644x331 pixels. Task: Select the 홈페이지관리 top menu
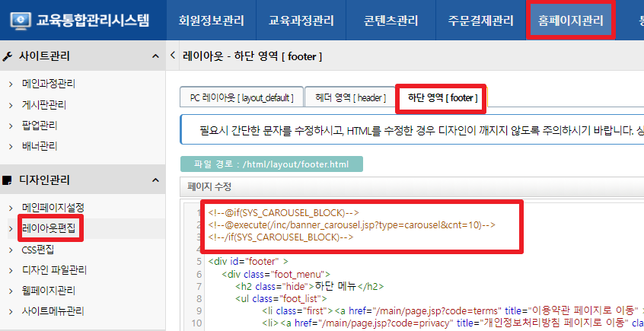coord(569,21)
